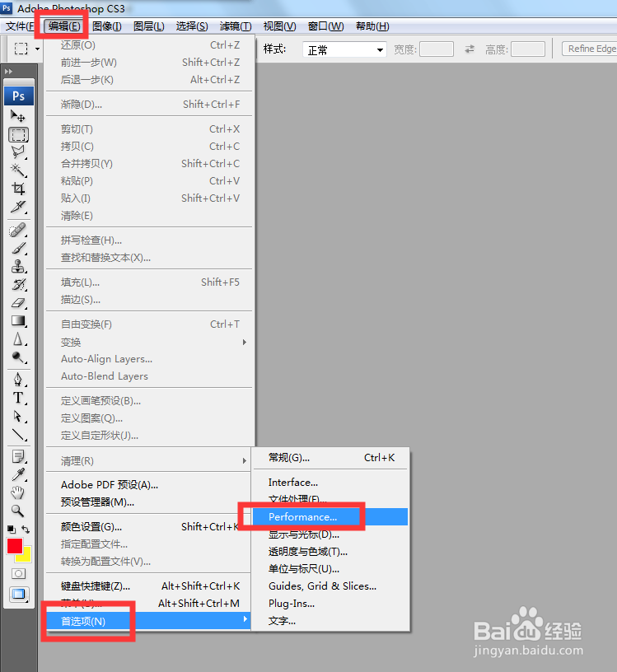Open the 选择 menu
Image resolution: width=617 pixels, height=672 pixels.
click(x=192, y=26)
